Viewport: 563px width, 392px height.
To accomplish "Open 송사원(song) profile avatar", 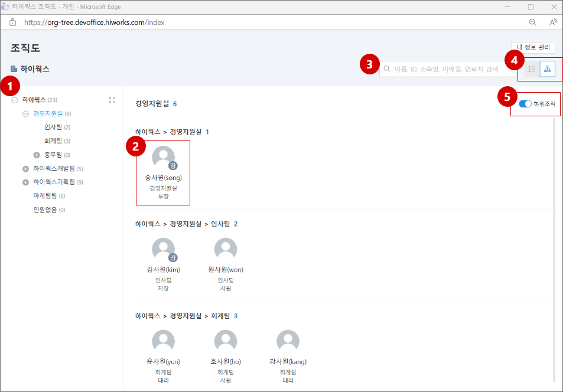I will tap(164, 158).
